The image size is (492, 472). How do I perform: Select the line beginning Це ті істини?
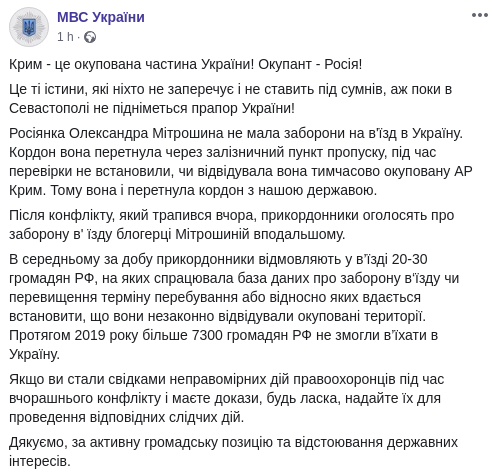pos(230,89)
